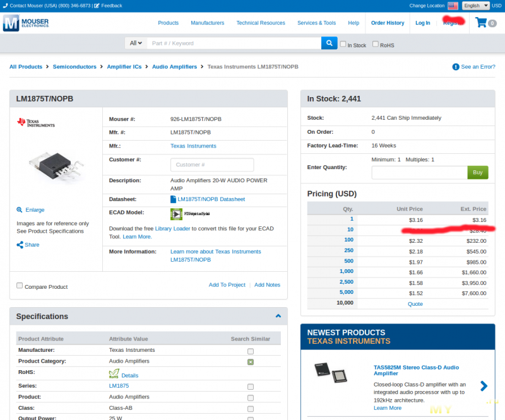Click ECAD Learn More link
The height and width of the screenshot is (420, 505).
click(137, 236)
